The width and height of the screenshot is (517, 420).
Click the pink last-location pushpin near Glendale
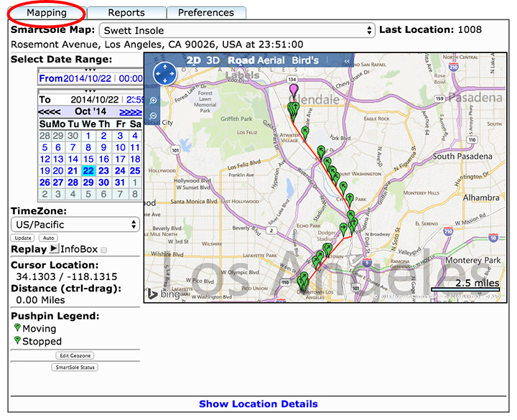[x=294, y=90]
